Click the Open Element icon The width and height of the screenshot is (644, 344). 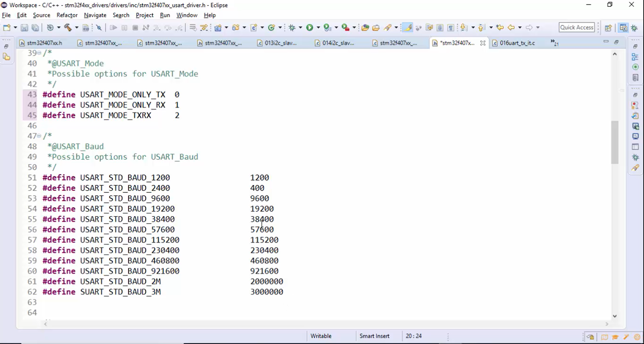[x=365, y=28]
